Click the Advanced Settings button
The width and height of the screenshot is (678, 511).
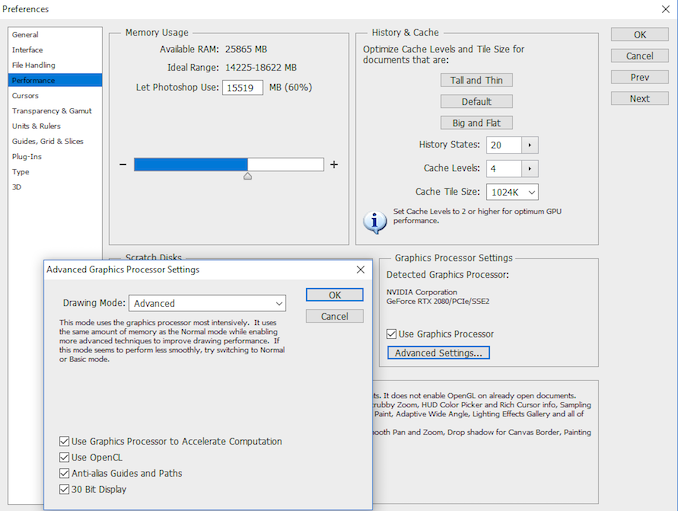438,353
